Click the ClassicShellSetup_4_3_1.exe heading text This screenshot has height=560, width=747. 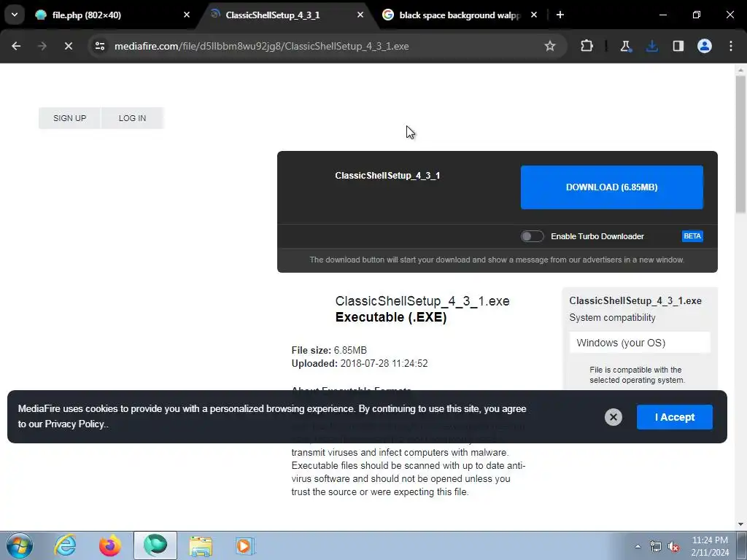[422, 301]
